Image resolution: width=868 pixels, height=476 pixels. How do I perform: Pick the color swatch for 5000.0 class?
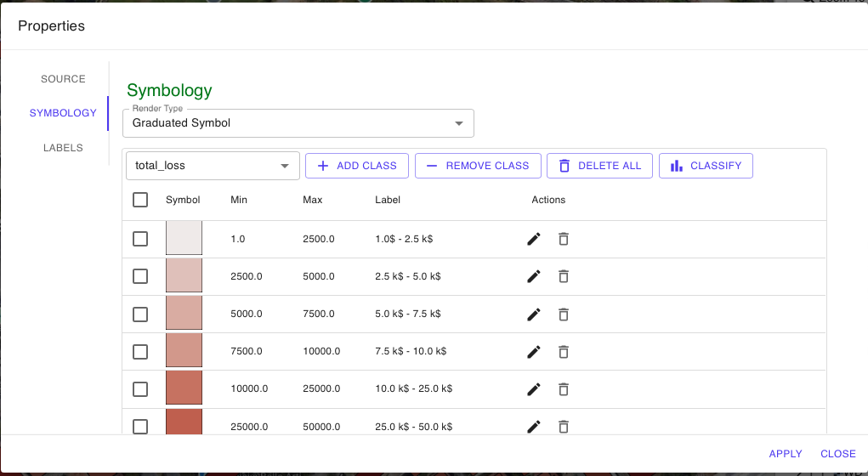tap(184, 314)
